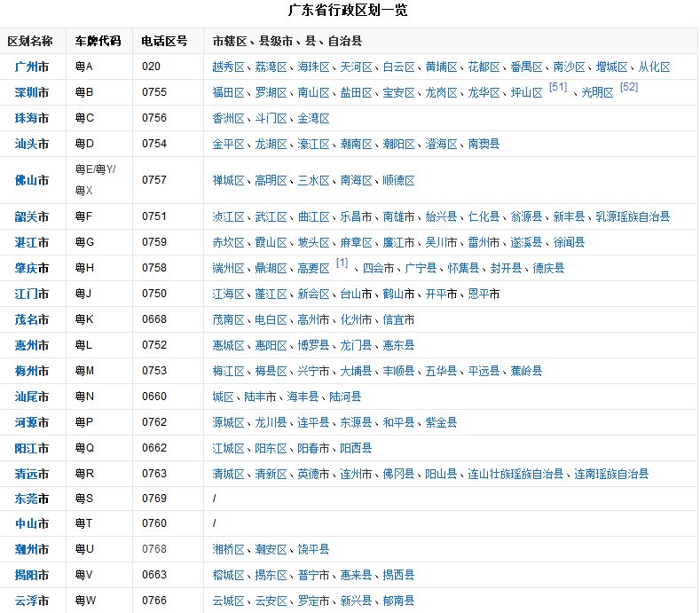This screenshot has height=613, width=700.
Task: Select the 粤E/粤Y/粤X plate code cell
Action: point(99,180)
